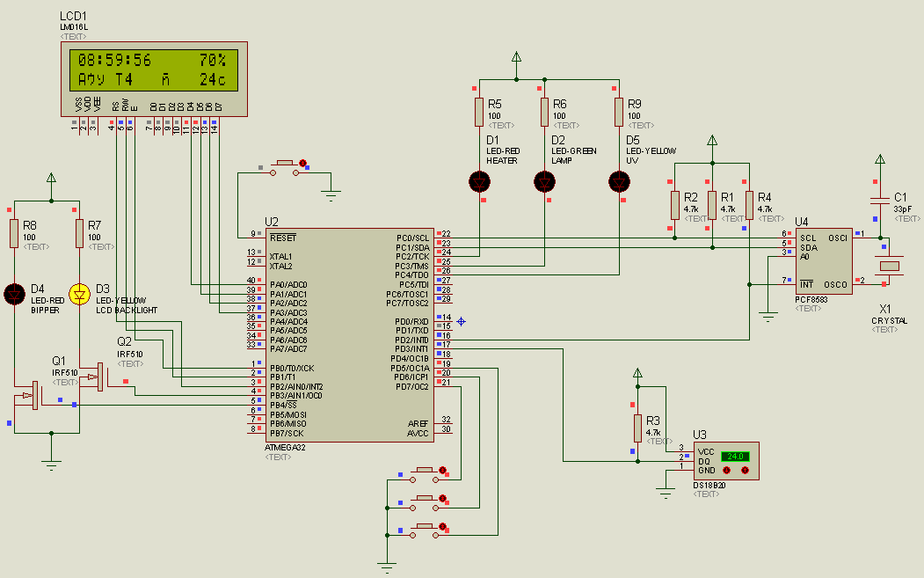
Task: Select resistor R3 4.7k
Action: coord(637,428)
